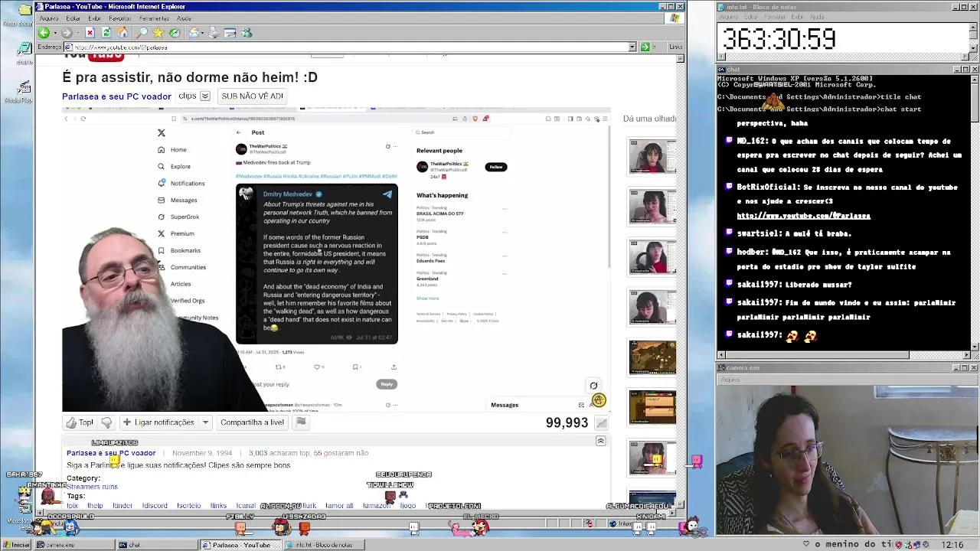Go back with the green Back arrow
Screen dimensions: 980x551
coord(44,33)
